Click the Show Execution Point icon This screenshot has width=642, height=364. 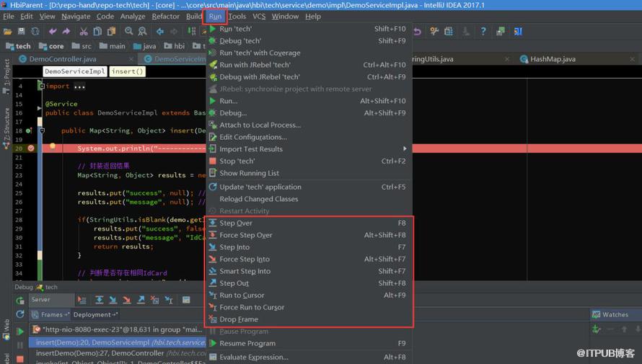pos(82,300)
